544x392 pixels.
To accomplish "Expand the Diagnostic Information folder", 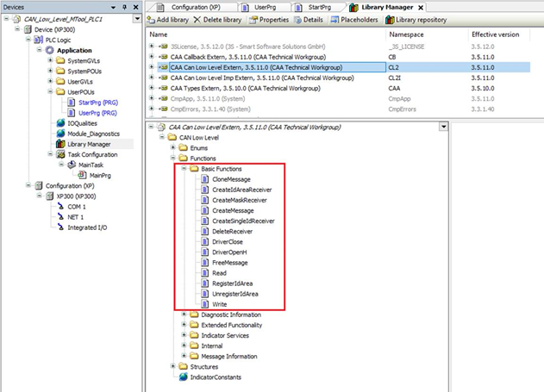I will 184,314.
